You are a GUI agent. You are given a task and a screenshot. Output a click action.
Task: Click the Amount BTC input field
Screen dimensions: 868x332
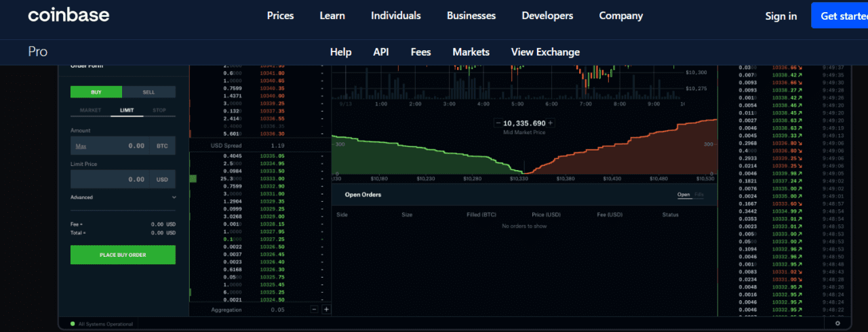[123, 146]
